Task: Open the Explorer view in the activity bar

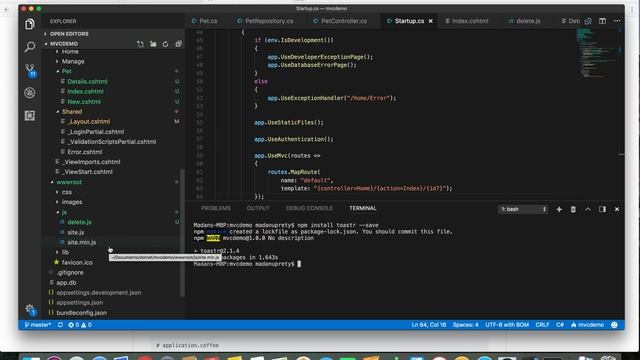Action: click(x=29, y=24)
